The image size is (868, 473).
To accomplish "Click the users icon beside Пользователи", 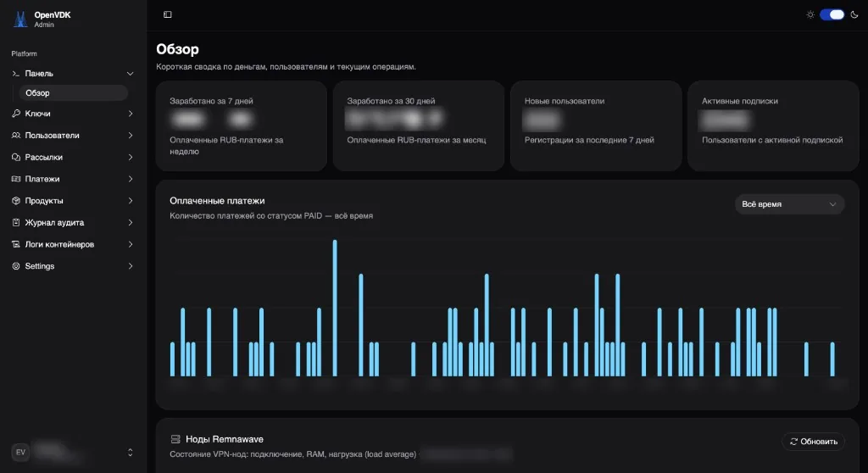I will [x=15, y=135].
